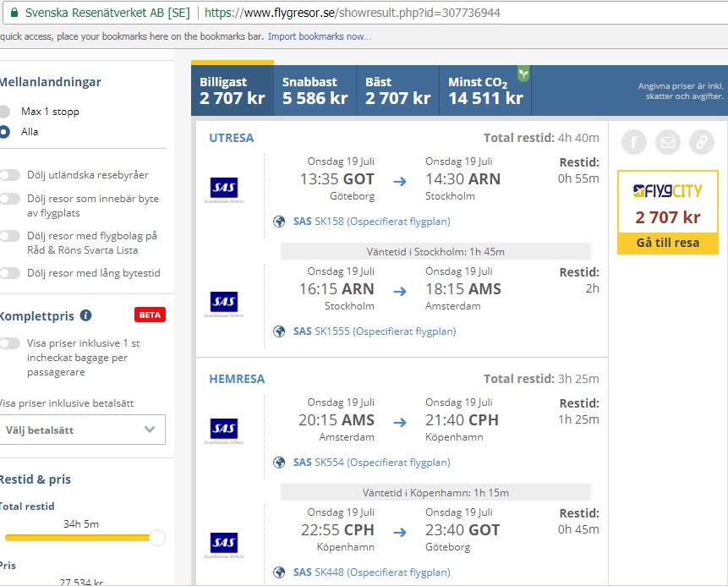Click globe icon beside SAS SK158
Image resolution: width=728 pixels, height=586 pixels.
click(280, 222)
